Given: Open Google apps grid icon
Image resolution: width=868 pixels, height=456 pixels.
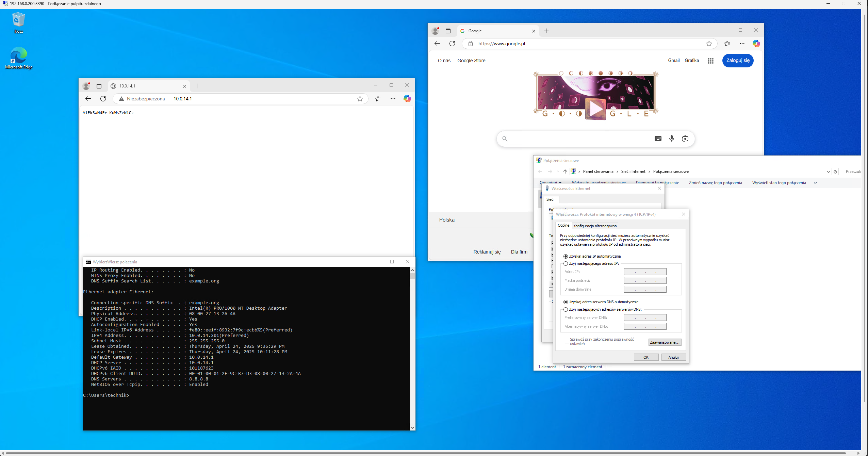Looking at the screenshot, I should 710,61.
